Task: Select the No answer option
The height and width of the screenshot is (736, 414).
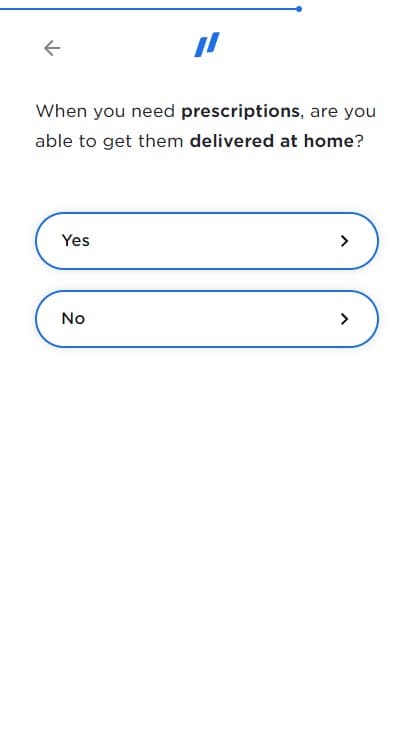Action: coord(207,319)
